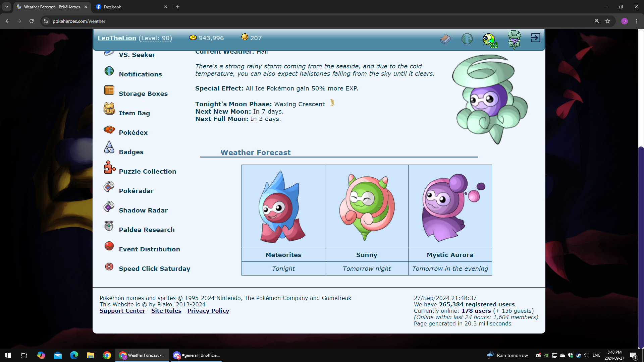
Task: Click the Mystic Aurora forecast Pokémon image
Action: click(x=453, y=207)
